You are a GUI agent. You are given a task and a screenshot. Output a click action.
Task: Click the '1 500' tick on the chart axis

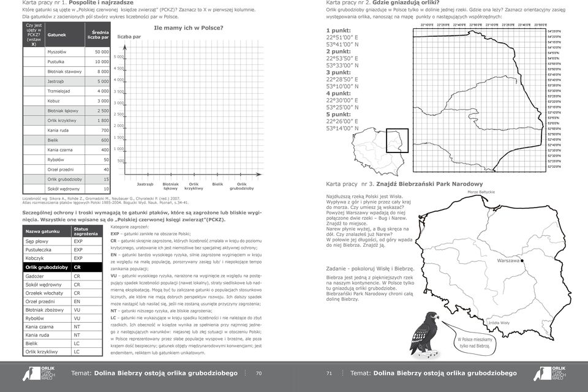coord(118,137)
